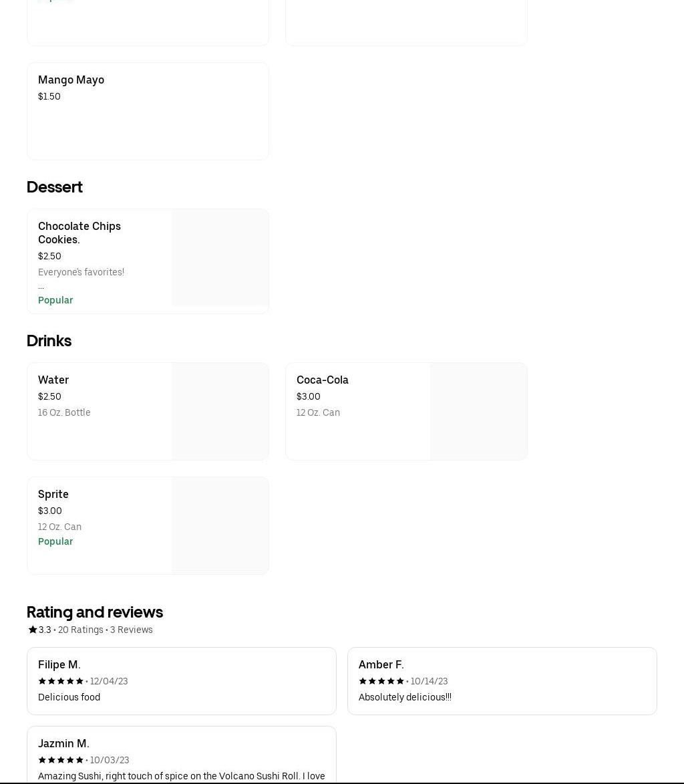
Task: Pick the Coca-Cola item name
Action: pos(323,380)
